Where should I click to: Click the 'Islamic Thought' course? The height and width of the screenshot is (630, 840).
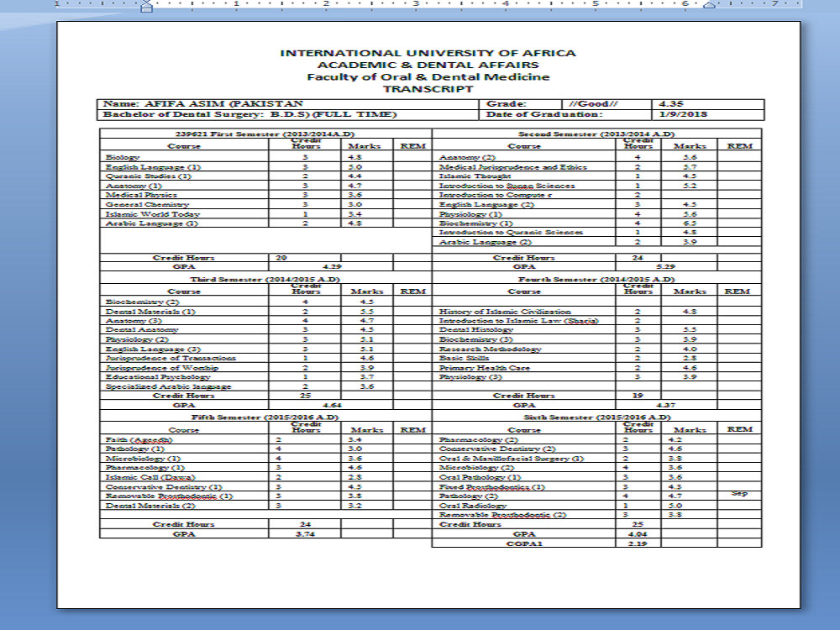[x=475, y=176]
